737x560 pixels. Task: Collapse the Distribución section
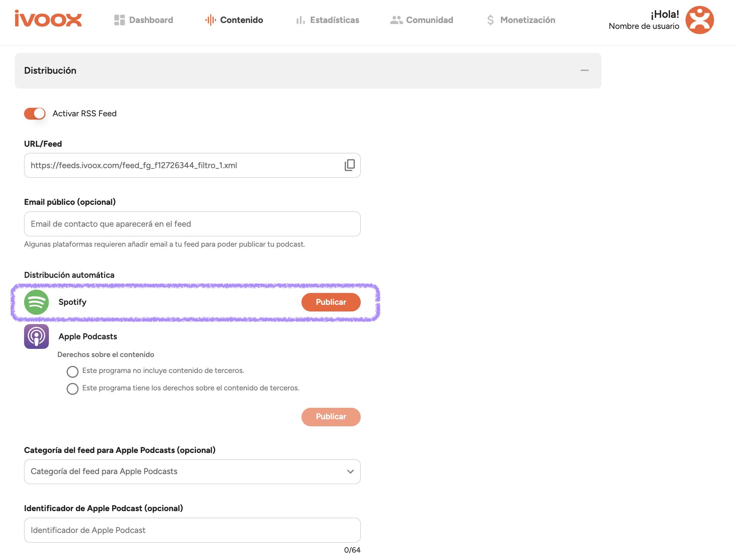click(x=584, y=70)
